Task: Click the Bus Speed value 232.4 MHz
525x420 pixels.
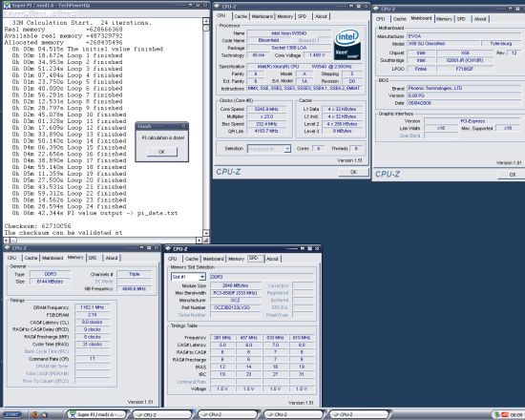Action: tap(266, 124)
